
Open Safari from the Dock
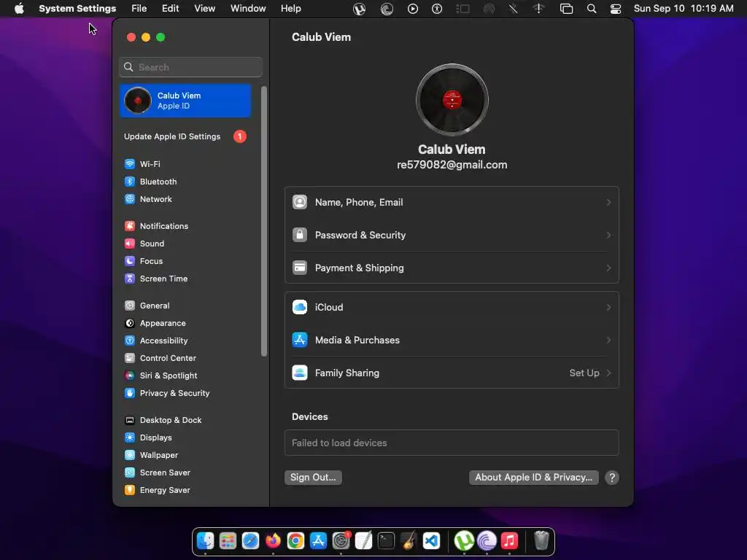pos(250,541)
